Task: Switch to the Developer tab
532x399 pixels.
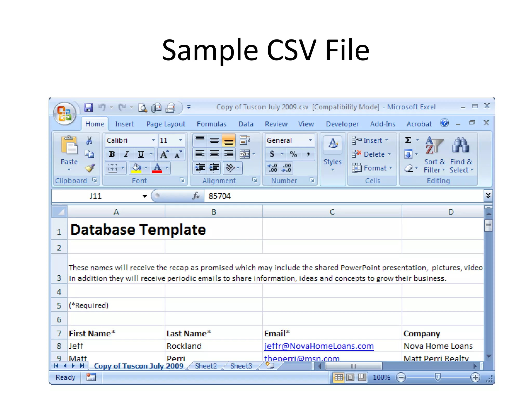Action: [342, 124]
